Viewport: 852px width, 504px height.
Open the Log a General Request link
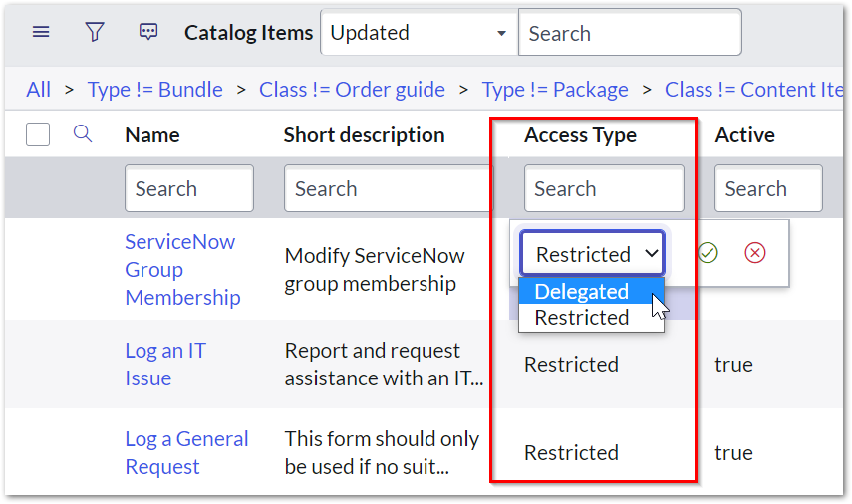pyautogui.click(x=186, y=452)
